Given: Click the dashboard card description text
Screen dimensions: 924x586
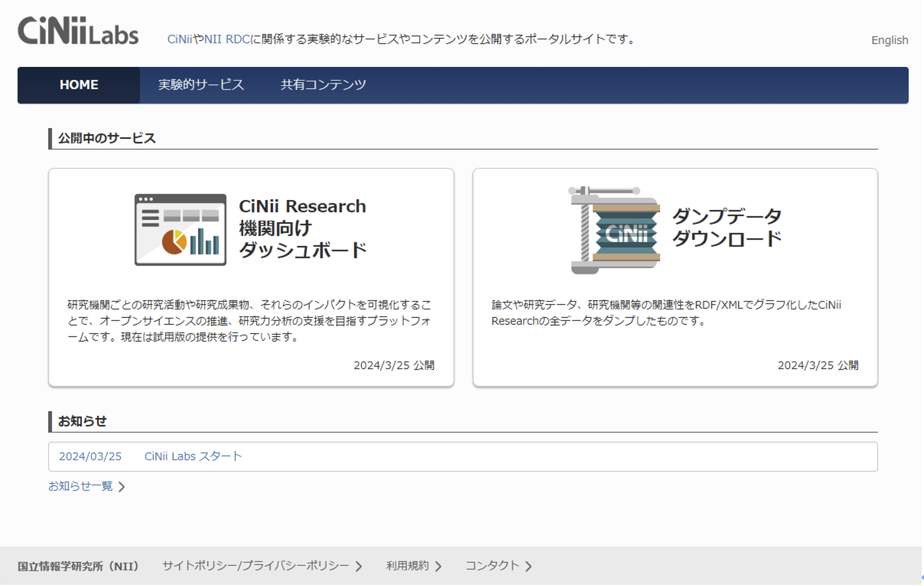Looking at the screenshot, I should click(x=250, y=321).
